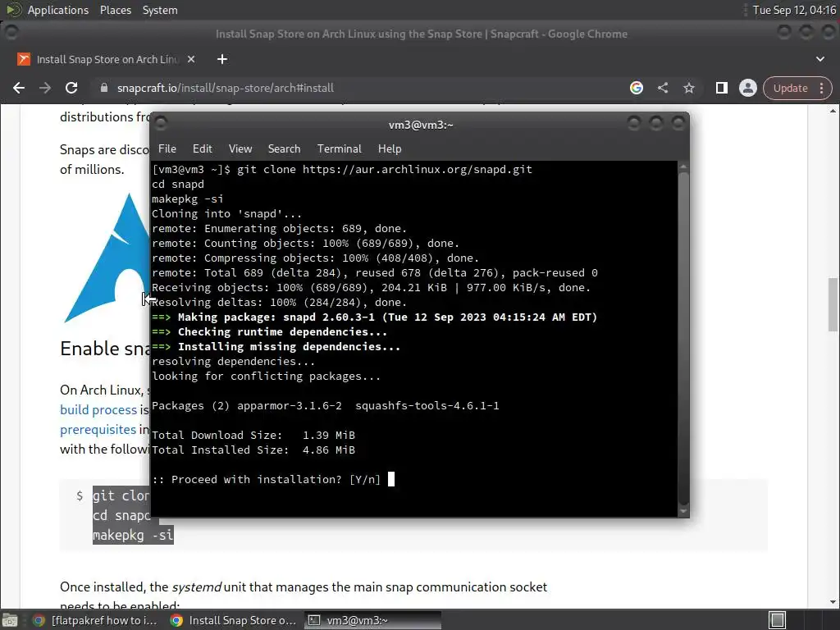
Task: Click the 'makepkg -si' code line on the page
Action: point(134,535)
